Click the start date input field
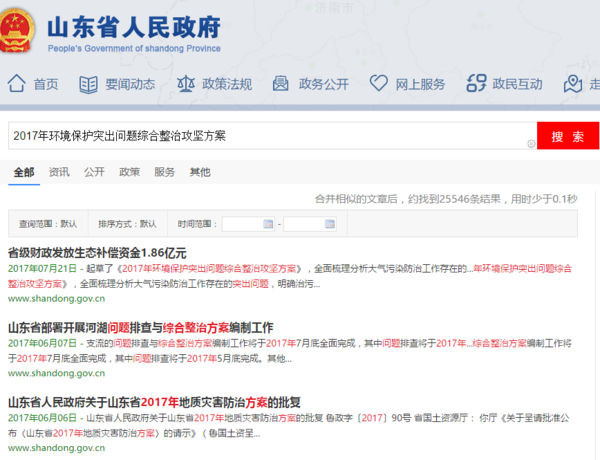600x460 pixels. [248, 224]
